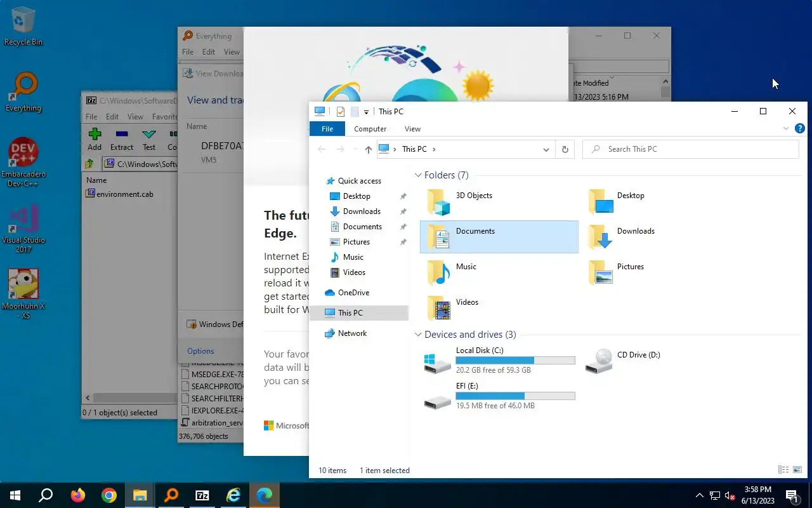Launch Embarcadero Dev-C++ desktop shortcut

tap(23, 162)
